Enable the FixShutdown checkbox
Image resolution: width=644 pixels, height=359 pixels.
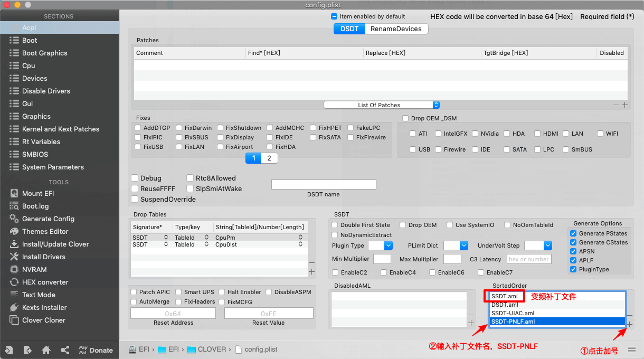click(221, 128)
